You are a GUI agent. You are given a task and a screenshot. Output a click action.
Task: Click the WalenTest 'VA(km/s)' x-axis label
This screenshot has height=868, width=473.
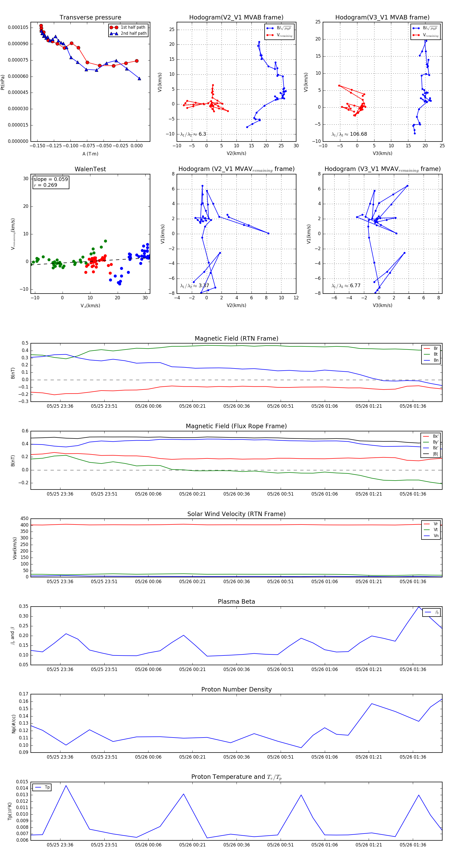coord(90,306)
